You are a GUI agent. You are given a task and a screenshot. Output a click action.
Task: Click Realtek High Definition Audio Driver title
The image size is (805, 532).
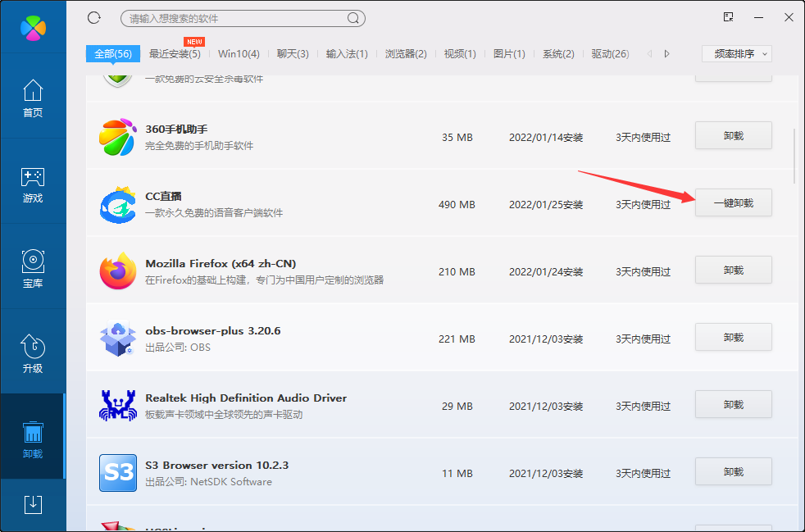click(x=246, y=398)
